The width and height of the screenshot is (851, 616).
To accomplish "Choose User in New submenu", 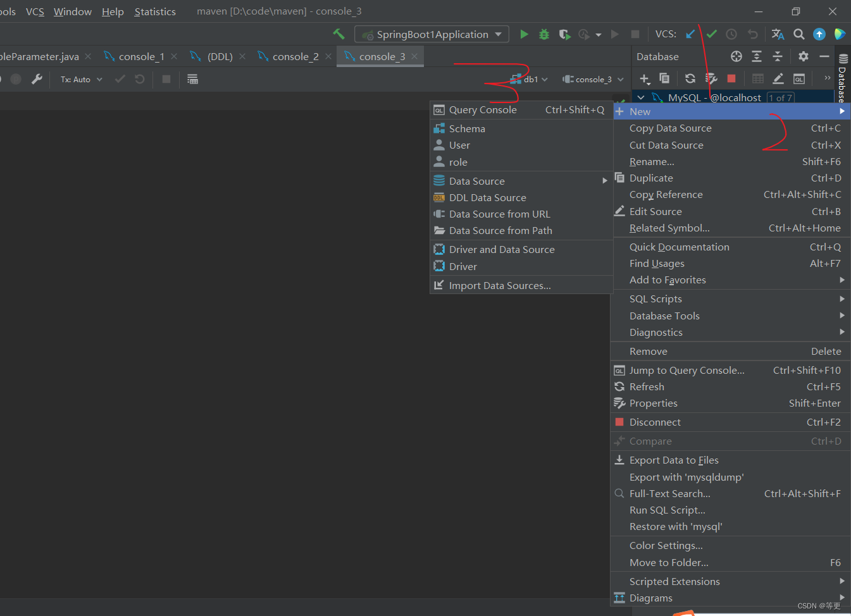I will [521, 145].
